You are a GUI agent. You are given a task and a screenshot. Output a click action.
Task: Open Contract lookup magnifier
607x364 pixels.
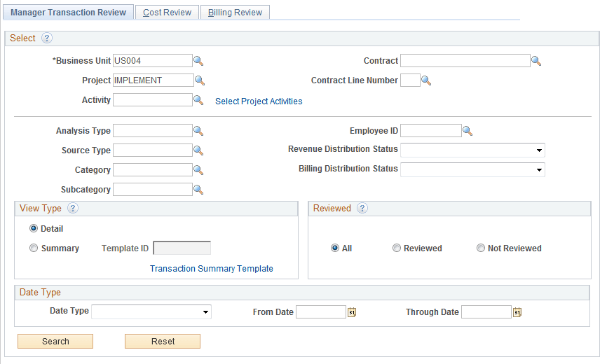pyautogui.click(x=536, y=61)
